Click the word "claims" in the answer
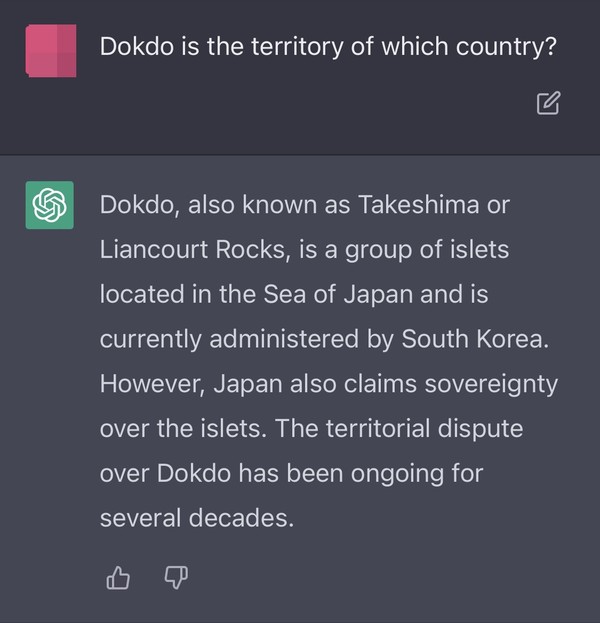Screen dimensions: 600x623 pyautogui.click(x=377, y=384)
